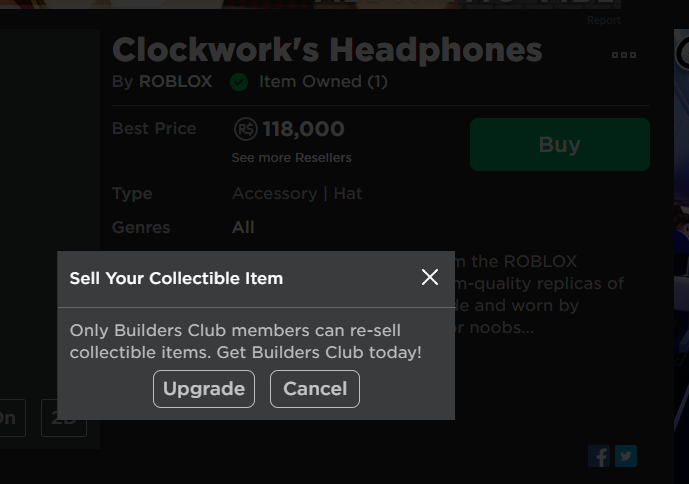Click the Item Owned (1) label

(x=323, y=82)
